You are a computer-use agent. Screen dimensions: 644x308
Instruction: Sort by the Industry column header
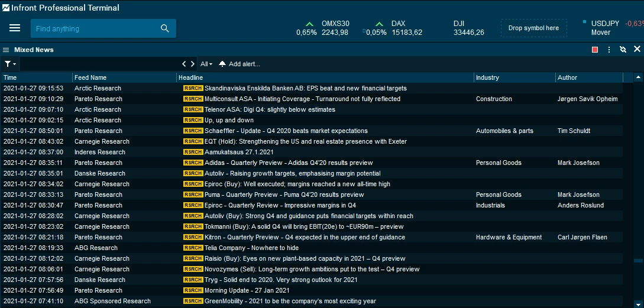515,77
